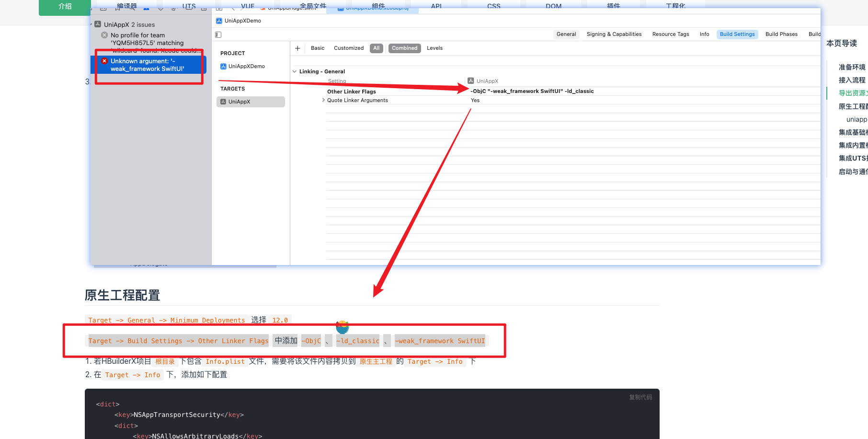Click the -weak_framework SwiftUI inline code
Screen dimensions: 868x439
(x=440, y=341)
